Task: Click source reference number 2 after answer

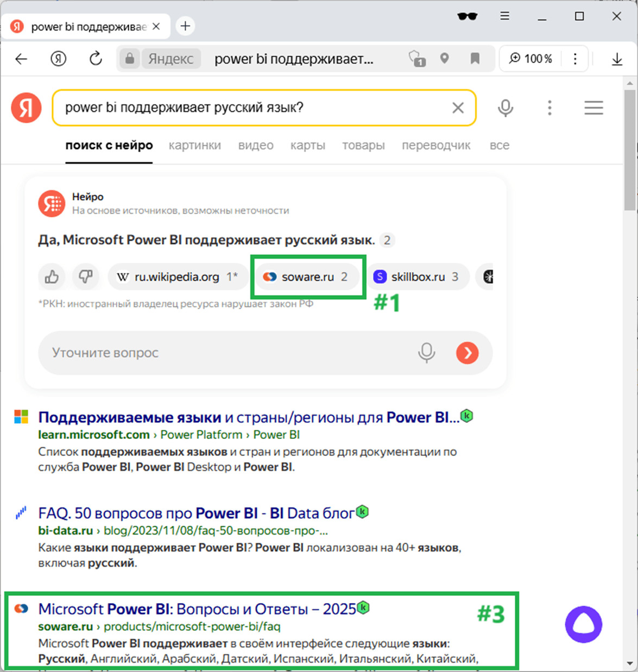Action: click(387, 240)
